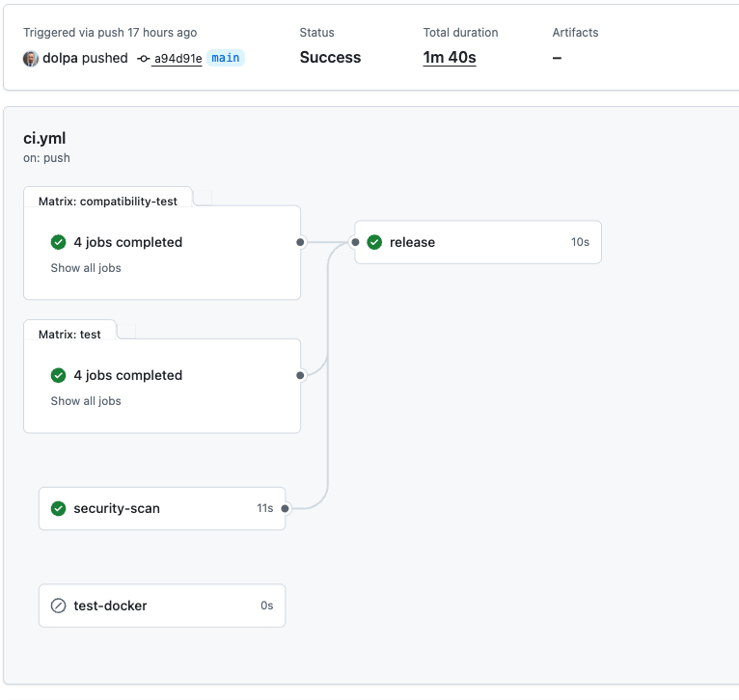This screenshot has width=739, height=700.
Task: Click the connector dot right of security-scan
Action: coord(285,508)
